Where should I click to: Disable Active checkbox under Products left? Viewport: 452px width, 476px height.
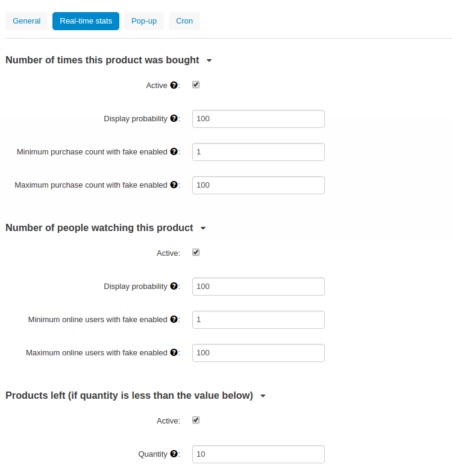196,420
